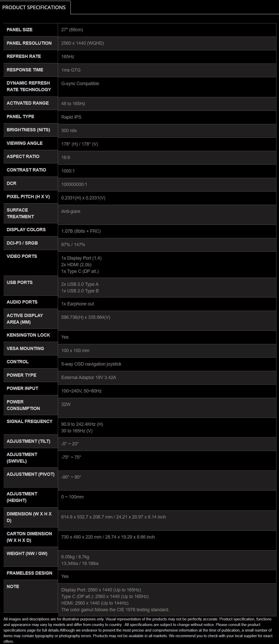Click the 2x USB 2.0 Type A line
Image resolution: width=279 pixels, height=644 pixels.
80,284
